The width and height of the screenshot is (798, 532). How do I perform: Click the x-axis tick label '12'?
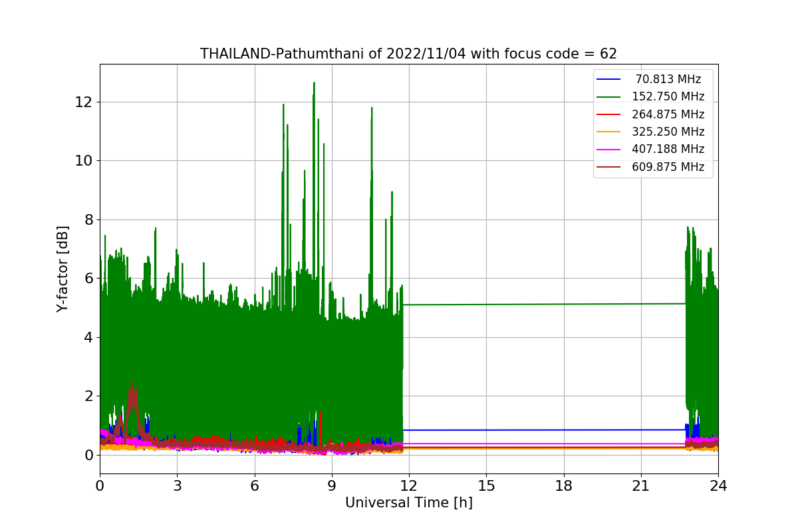pyautogui.click(x=409, y=486)
